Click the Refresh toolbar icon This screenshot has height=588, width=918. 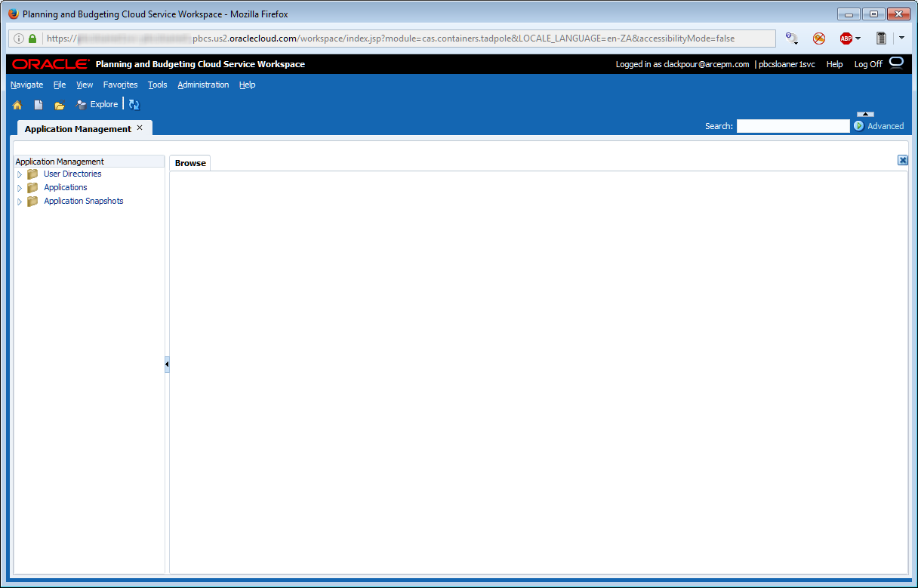[x=134, y=105]
